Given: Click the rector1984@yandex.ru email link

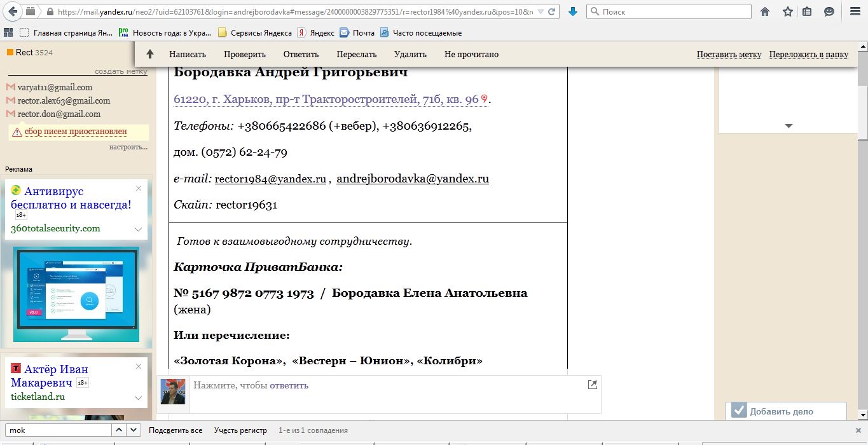Looking at the screenshot, I should [x=270, y=179].
